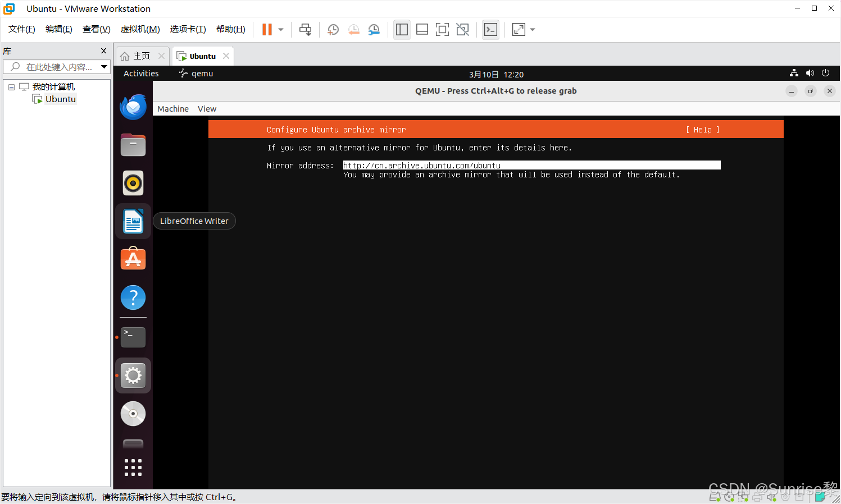Close the QEMU window
841x504 pixels.
click(830, 91)
